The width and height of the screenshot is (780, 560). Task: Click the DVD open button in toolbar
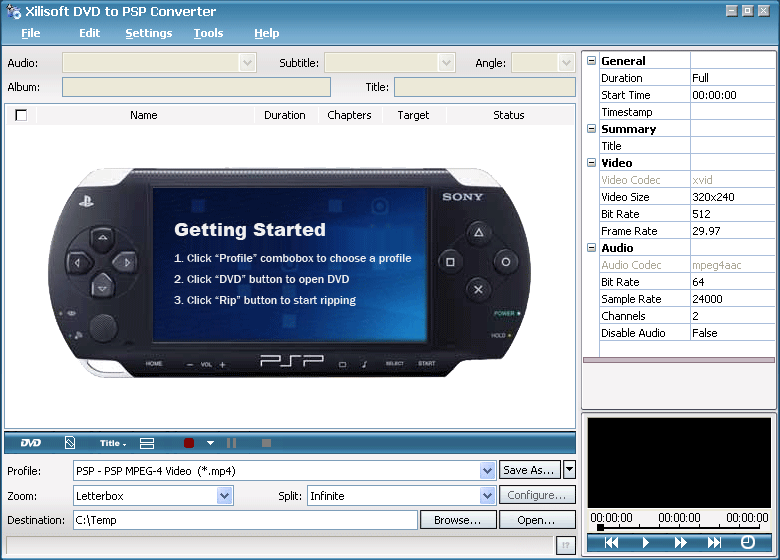(31, 443)
